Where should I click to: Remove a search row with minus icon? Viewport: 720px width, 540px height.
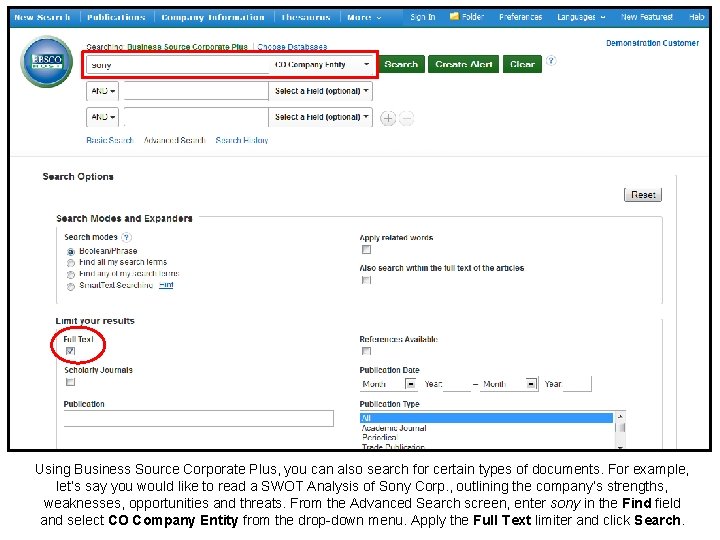pos(406,118)
